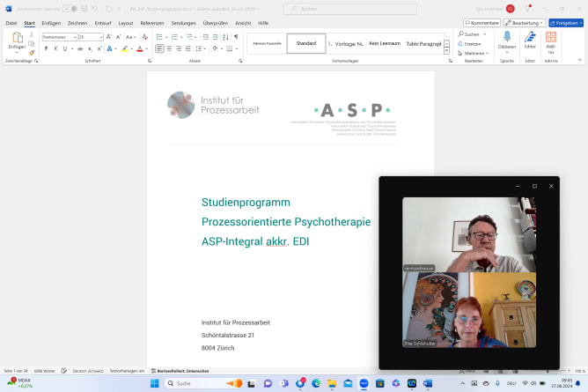Screen dimensions: 588x392
Task: Center the paragraph text
Action: [169, 48]
